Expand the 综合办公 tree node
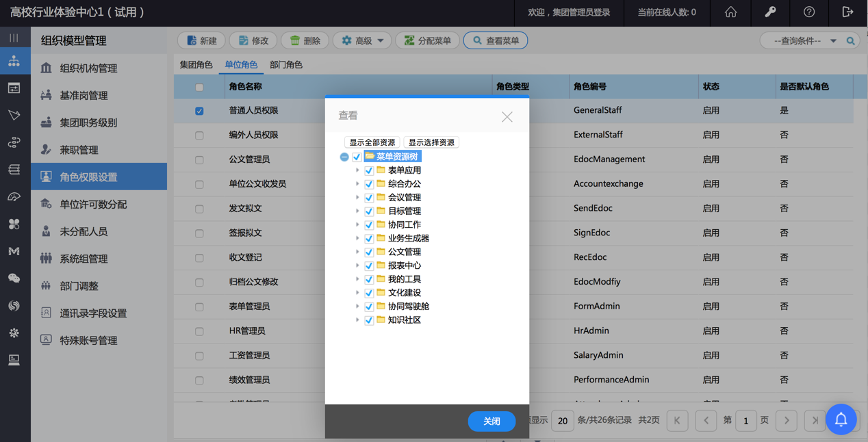 tap(357, 183)
